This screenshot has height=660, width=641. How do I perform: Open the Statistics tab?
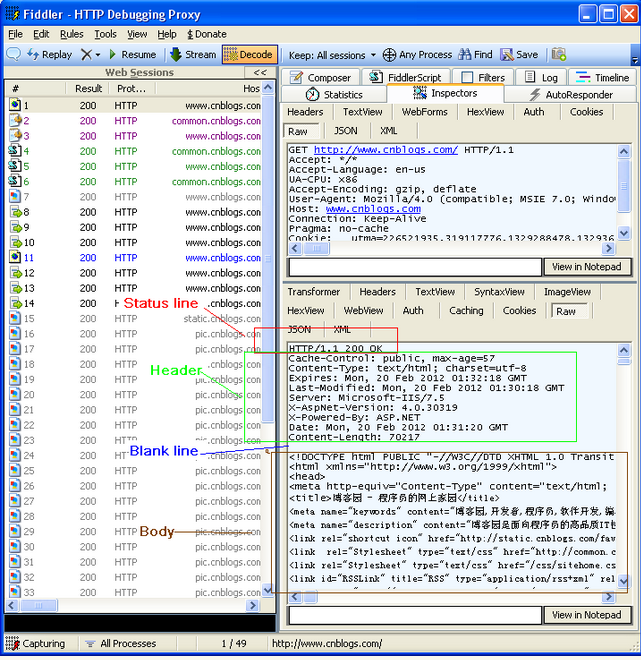pos(334,94)
